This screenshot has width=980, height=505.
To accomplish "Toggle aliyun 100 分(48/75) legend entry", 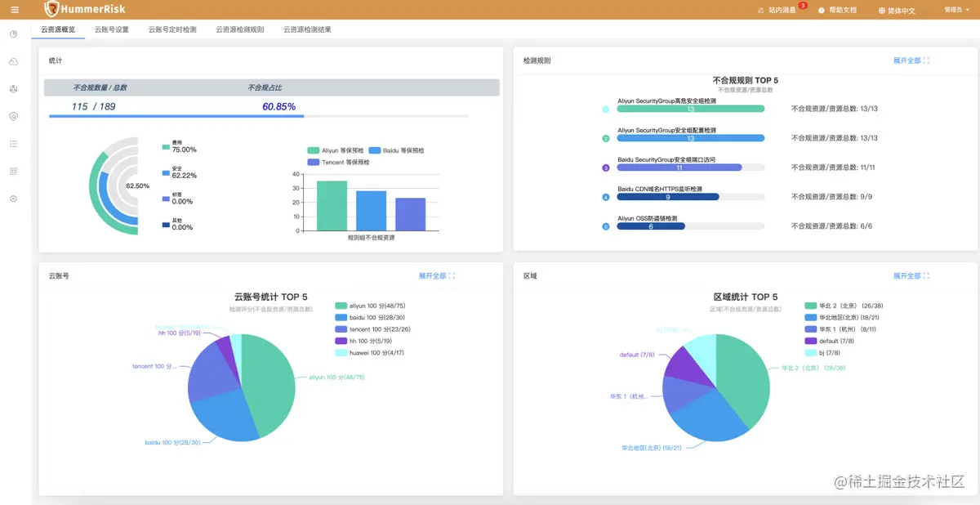I will (x=371, y=306).
